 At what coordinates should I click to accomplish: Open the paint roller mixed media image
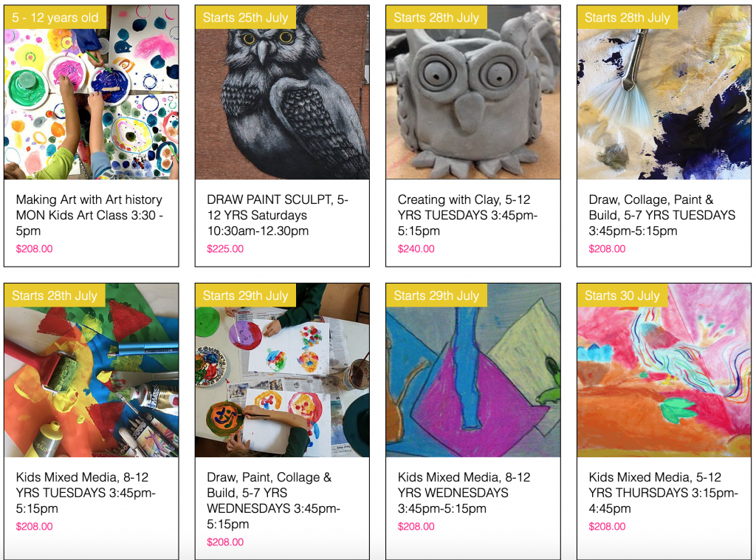tap(91, 370)
